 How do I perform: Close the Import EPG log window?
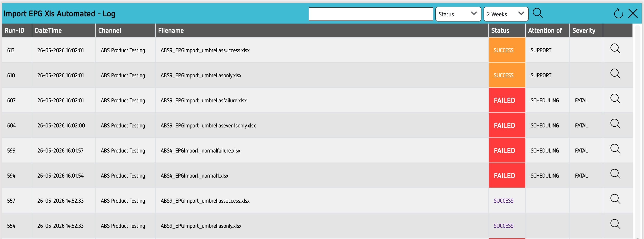633,13
